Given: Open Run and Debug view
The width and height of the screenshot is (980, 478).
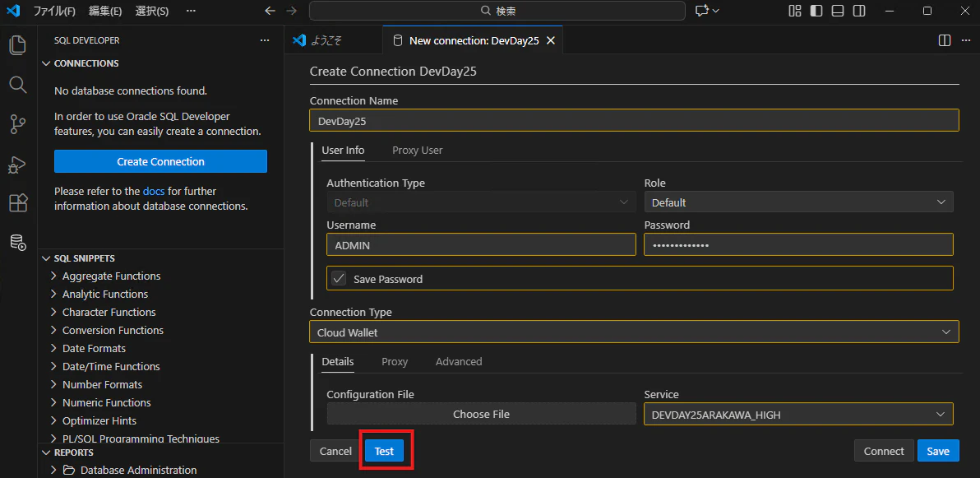Looking at the screenshot, I should point(17,164).
